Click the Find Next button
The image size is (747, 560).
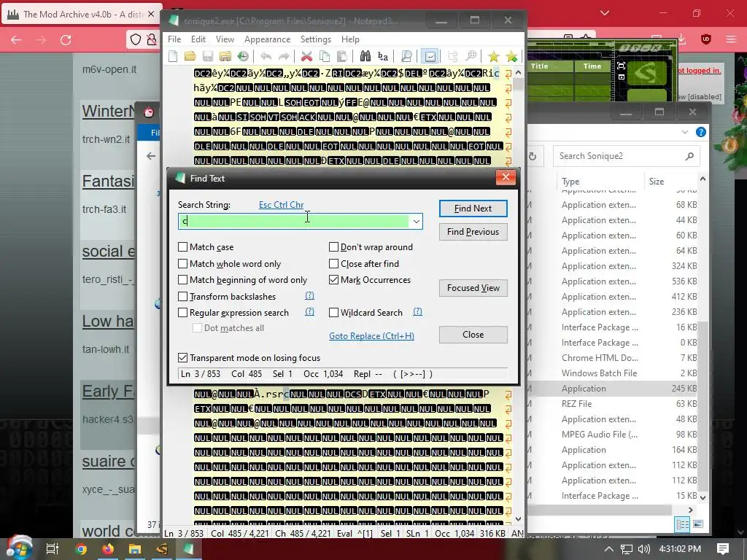pos(473,208)
